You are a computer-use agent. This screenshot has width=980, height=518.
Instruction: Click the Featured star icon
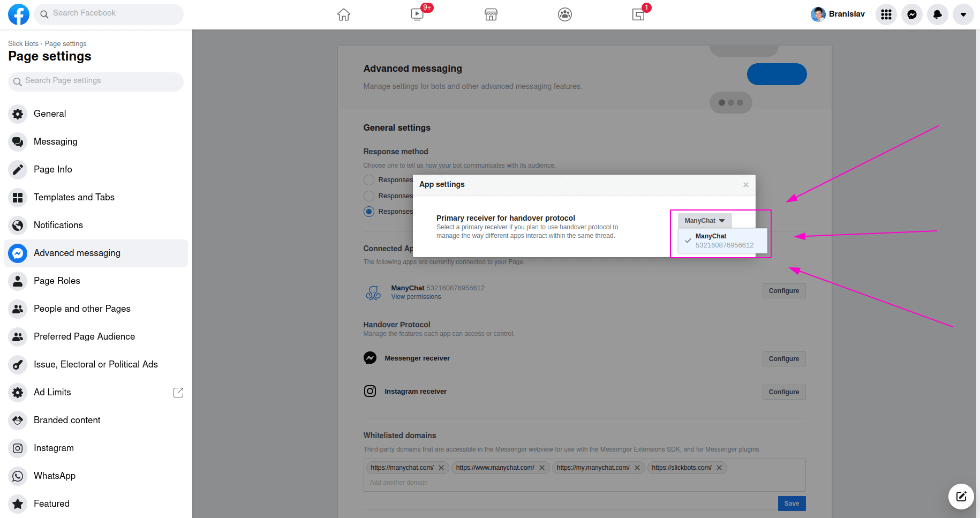coord(18,504)
